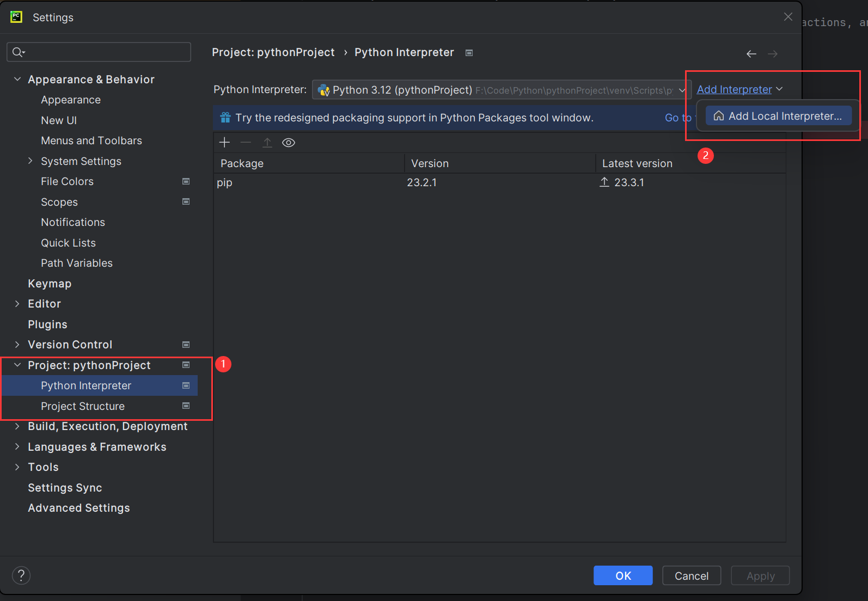The width and height of the screenshot is (868, 601).
Task: Choose Add Local Interpreter menu item
Action: (779, 116)
